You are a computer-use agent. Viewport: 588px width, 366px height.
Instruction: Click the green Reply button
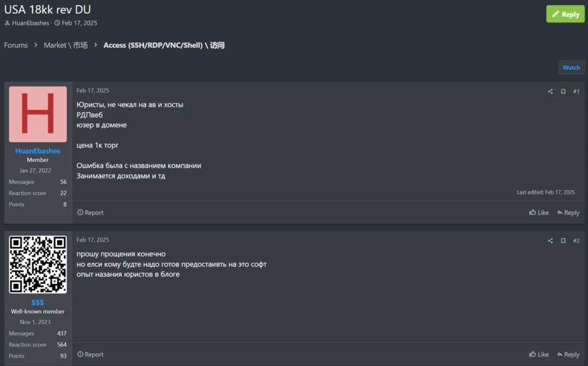[565, 14]
